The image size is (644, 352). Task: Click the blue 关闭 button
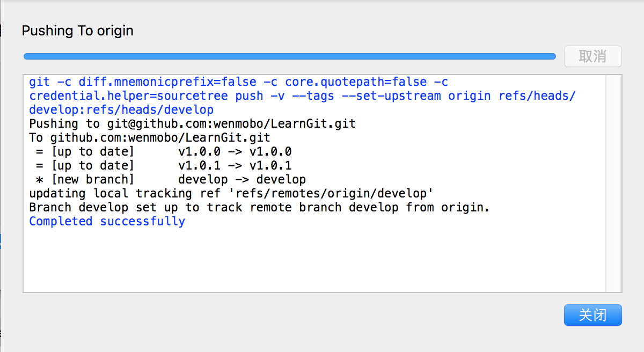click(592, 315)
